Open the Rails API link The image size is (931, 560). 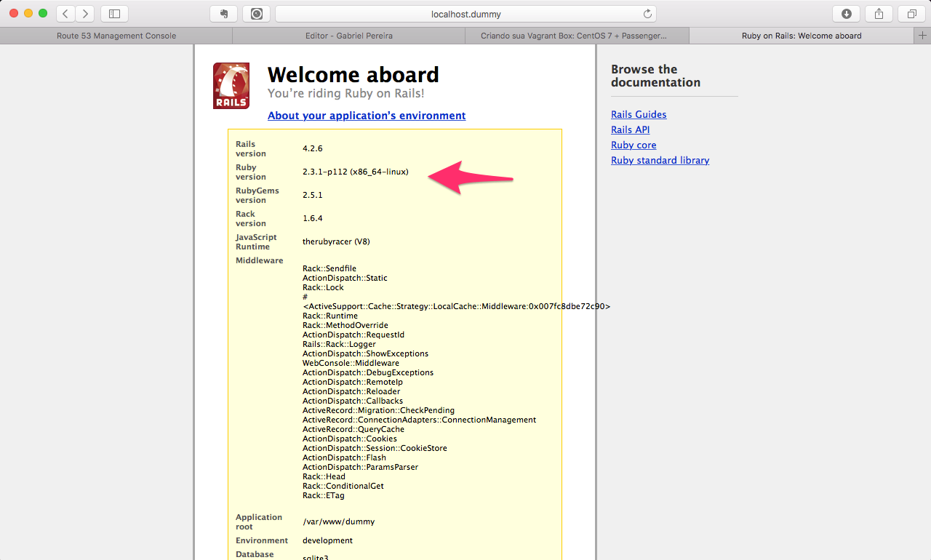pos(631,129)
